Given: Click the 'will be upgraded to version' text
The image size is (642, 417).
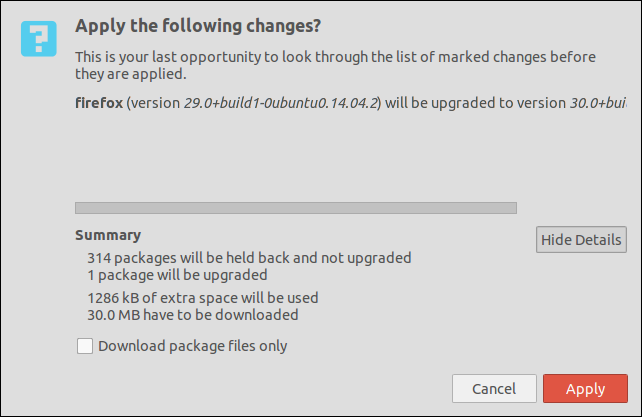Looking at the screenshot, I should (475, 103).
